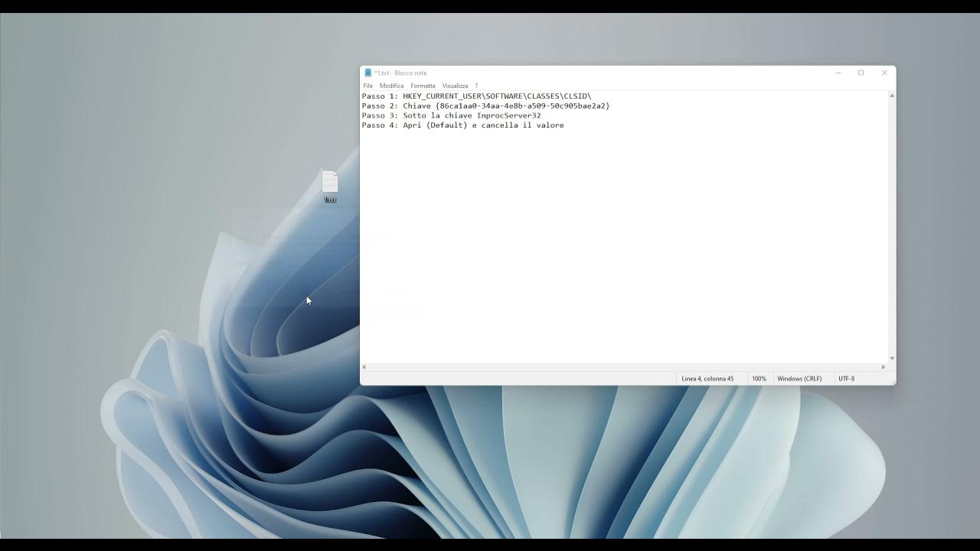Image resolution: width=980 pixels, height=551 pixels.
Task: Click the horizontal scrollbar left arrow
Action: point(364,367)
